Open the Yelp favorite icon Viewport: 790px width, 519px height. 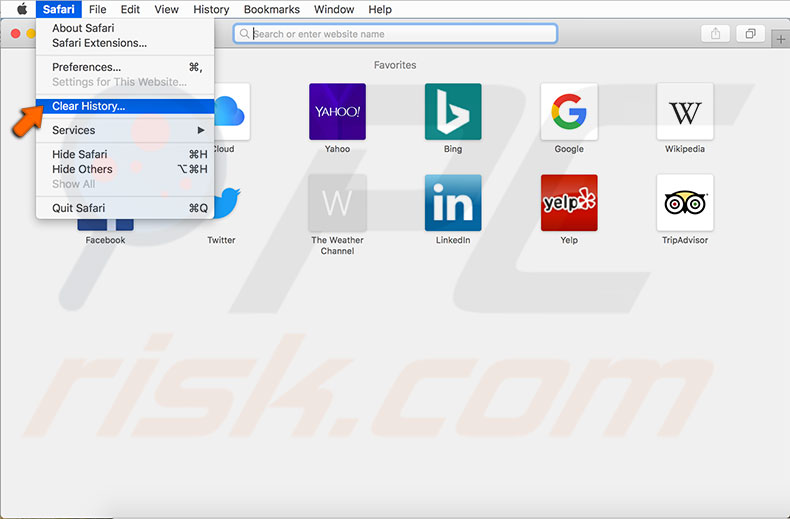tap(569, 203)
